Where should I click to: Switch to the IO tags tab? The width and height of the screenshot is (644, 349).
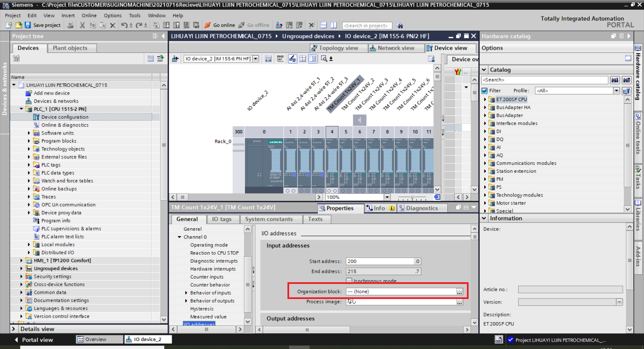221,219
